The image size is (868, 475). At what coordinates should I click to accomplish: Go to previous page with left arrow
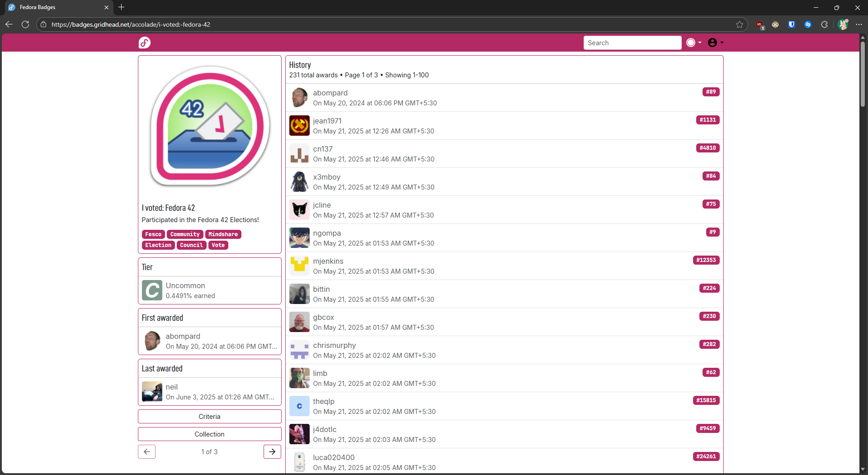(x=146, y=451)
